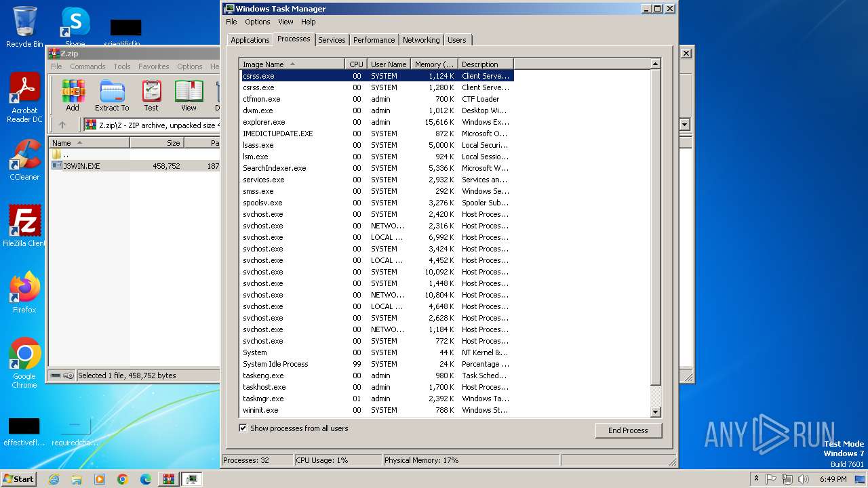The width and height of the screenshot is (868, 488).
Task: Sort processes by Image Name column
Action: tap(292, 64)
